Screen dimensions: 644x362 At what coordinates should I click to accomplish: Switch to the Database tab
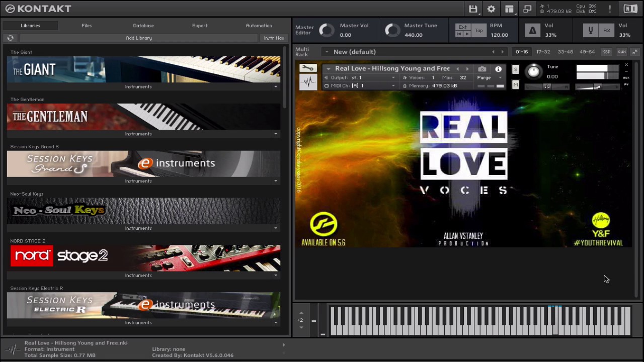coord(143,26)
